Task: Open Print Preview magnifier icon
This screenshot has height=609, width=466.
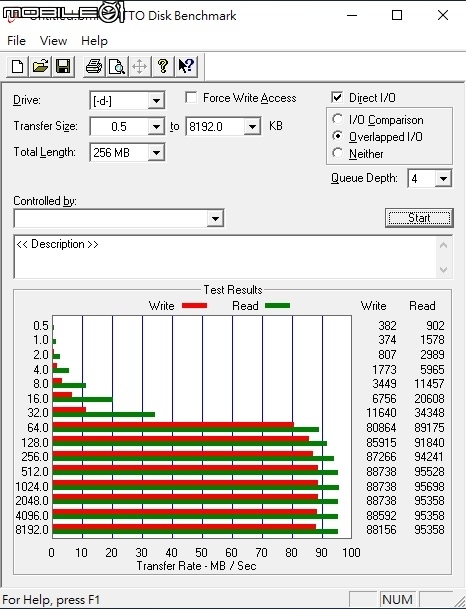Action: click(116, 66)
